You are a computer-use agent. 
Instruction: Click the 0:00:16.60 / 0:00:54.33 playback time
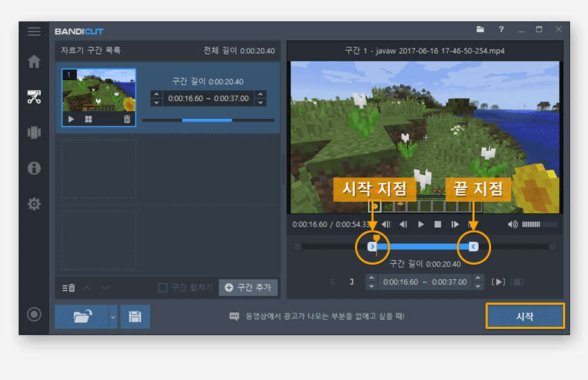329,225
